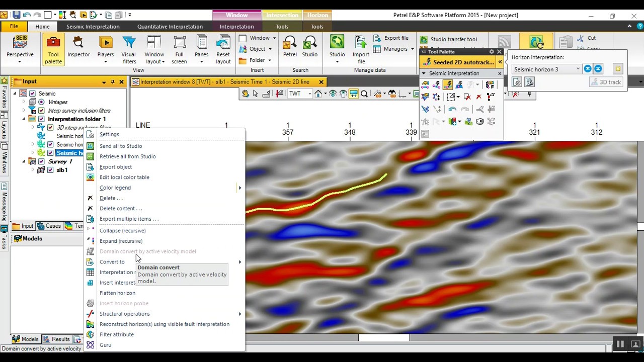Select Export object in context menu

pos(116,167)
